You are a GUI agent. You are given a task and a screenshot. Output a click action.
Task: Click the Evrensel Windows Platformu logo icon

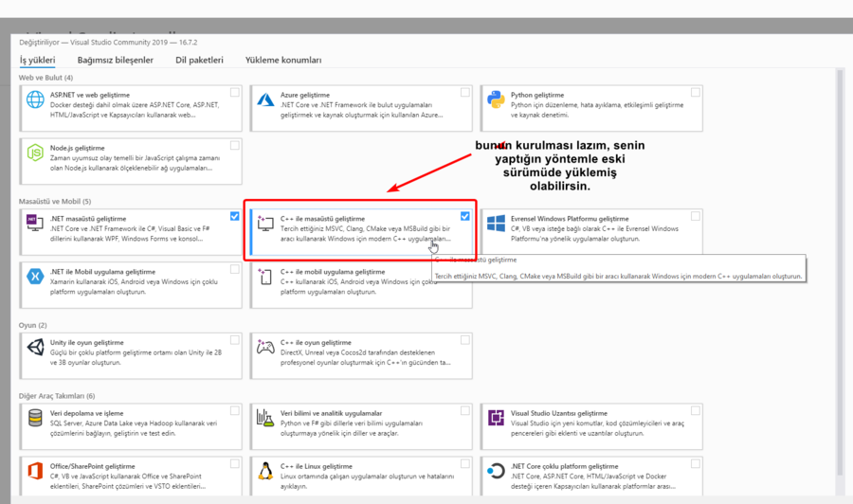tap(496, 223)
